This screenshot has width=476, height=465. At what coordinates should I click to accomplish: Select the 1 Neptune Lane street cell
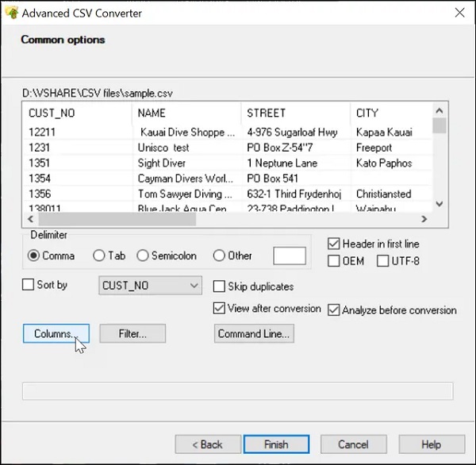[296, 163]
